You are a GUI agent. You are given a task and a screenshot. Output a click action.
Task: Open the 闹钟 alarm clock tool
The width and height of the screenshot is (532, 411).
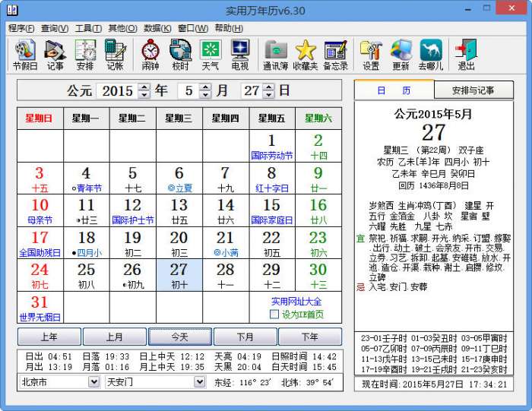click(150, 55)
